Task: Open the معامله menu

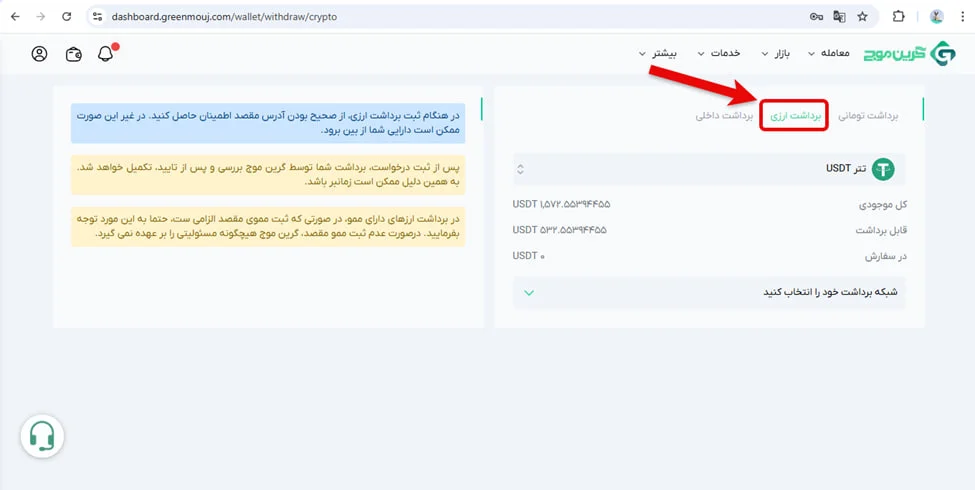Action: 828,53
